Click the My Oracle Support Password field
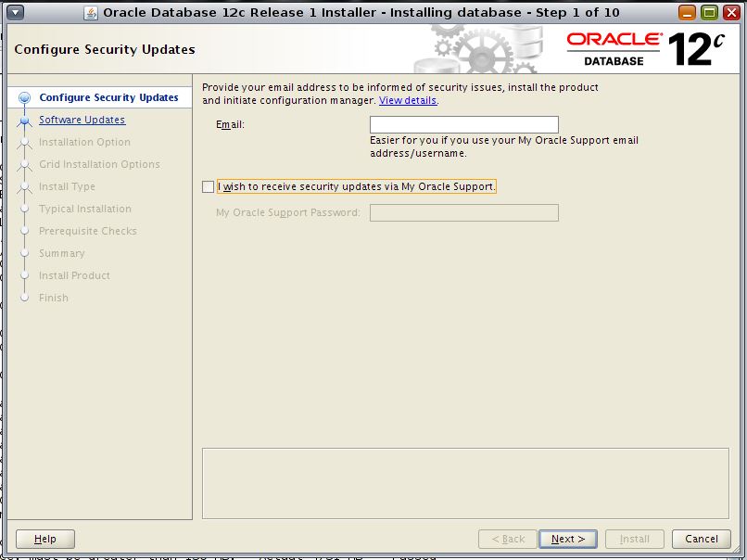The height and width of the screenshot is (560, 747). [x=464, y=212]
